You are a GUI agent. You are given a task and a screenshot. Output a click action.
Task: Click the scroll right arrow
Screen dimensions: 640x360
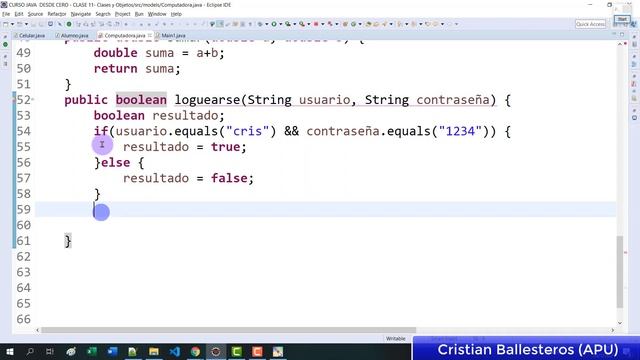[612, 330]
